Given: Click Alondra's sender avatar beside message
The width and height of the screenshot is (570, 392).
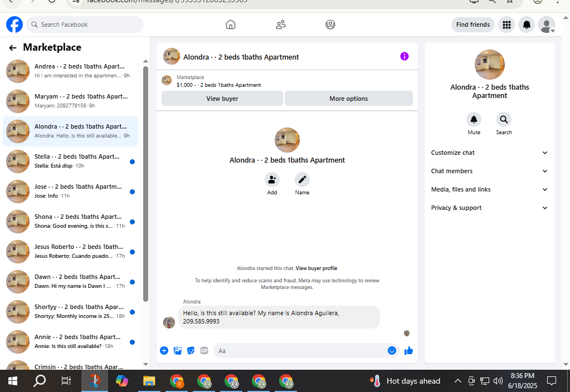Looking at the screenshot, I should coord(169,322).
